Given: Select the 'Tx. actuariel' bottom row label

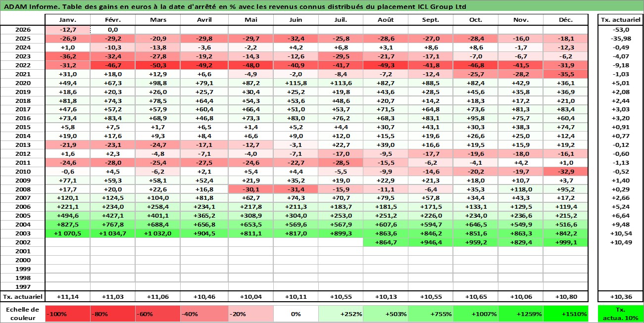Looking at the screenshot, I should click(23, 297).
